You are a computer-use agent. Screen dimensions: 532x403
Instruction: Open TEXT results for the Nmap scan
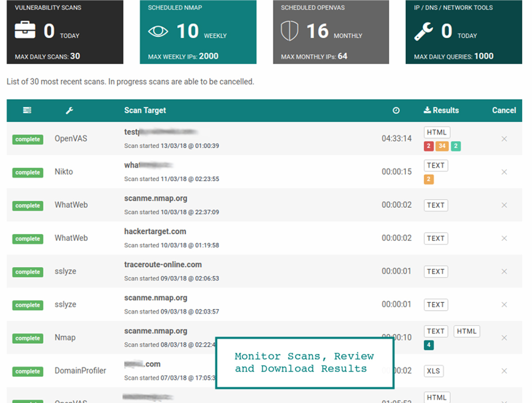[x=436, y=331]
